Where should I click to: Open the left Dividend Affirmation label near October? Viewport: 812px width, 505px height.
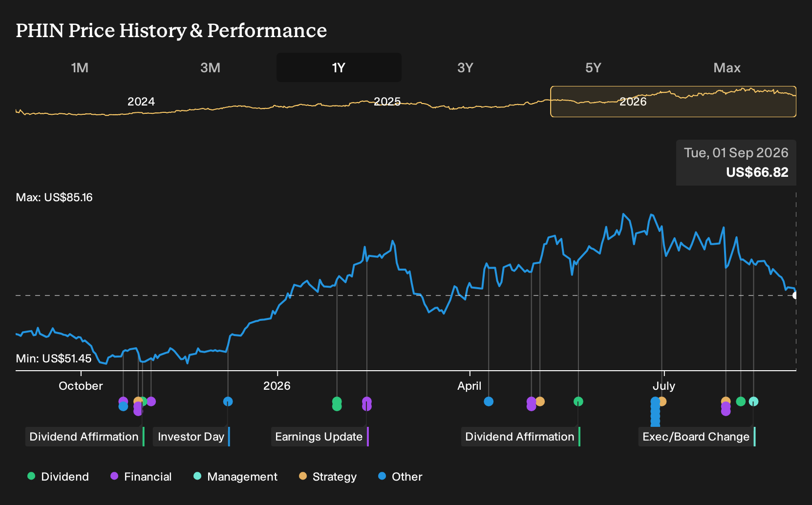(85, 437)
